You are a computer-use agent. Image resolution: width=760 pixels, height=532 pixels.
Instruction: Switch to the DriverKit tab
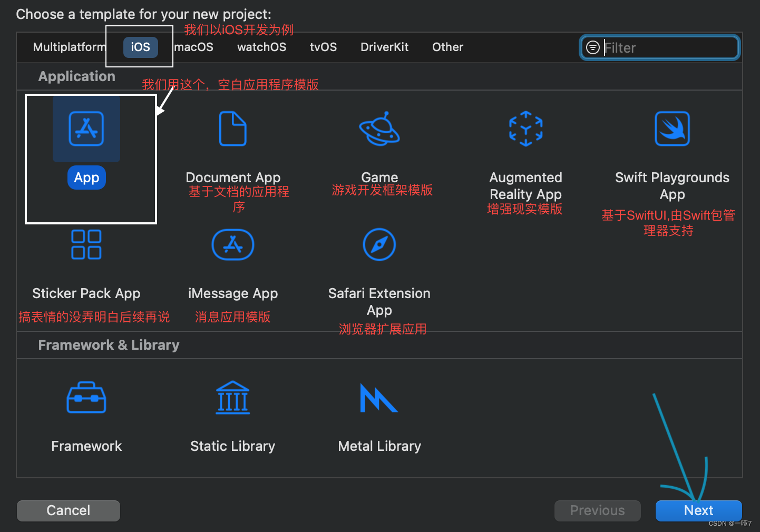(x=385, y=47)
